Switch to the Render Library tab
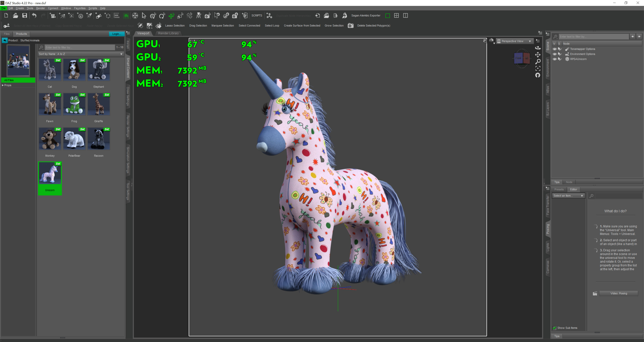Image resolution: width=644 pixels, height=342 pixels. coord(168,33)
